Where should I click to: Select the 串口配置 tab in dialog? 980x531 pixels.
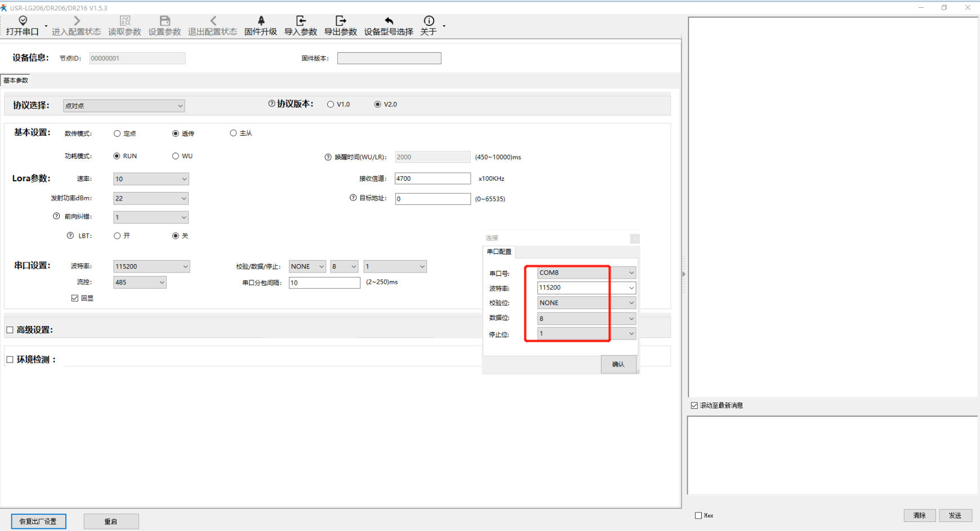click(499, 252)
